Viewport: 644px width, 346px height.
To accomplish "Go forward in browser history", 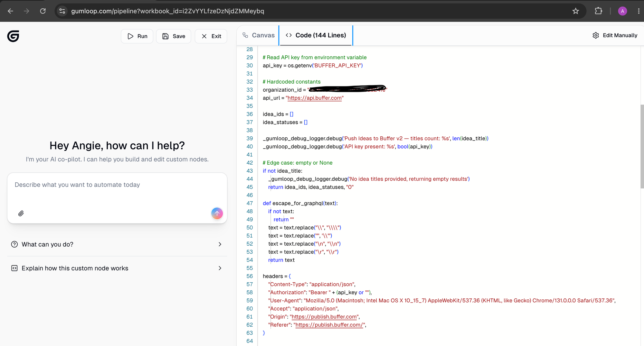I will pos(26,11).
